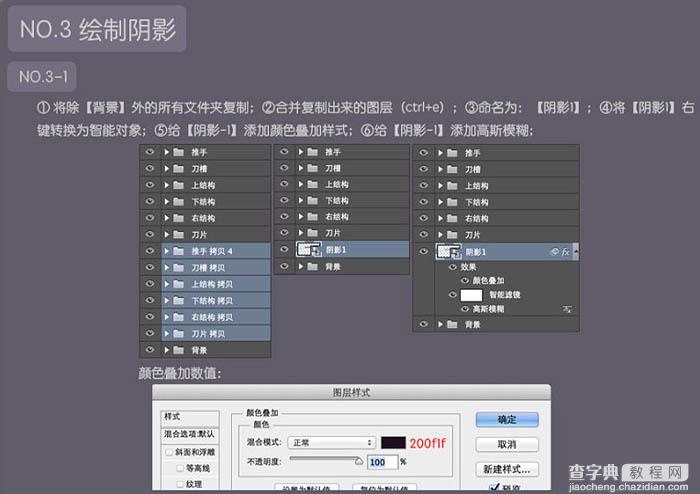The width and height of the screenshot is (700, 494).
Task: Click the 确定 button
Action: (x=507, y=419)
